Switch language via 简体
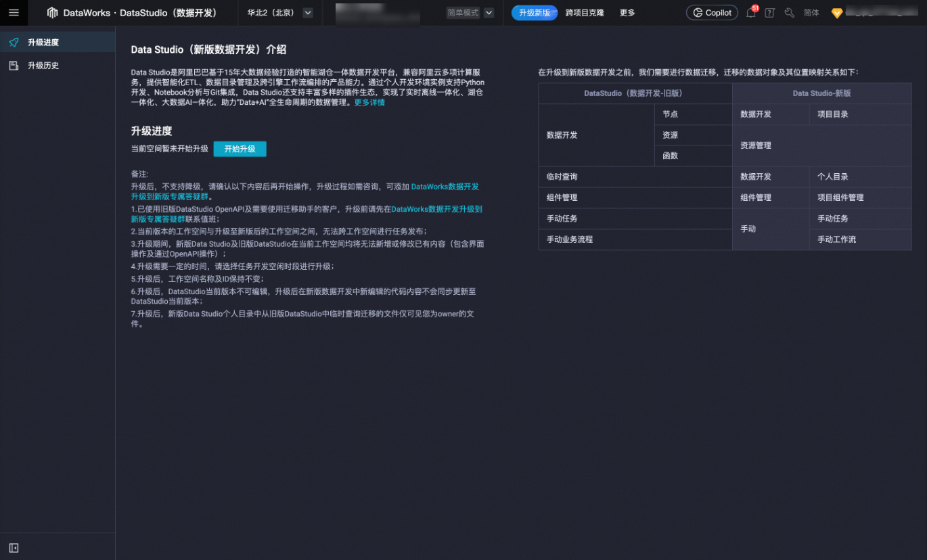The width and height of the screenshot is (927, 560). click(811, 12)
